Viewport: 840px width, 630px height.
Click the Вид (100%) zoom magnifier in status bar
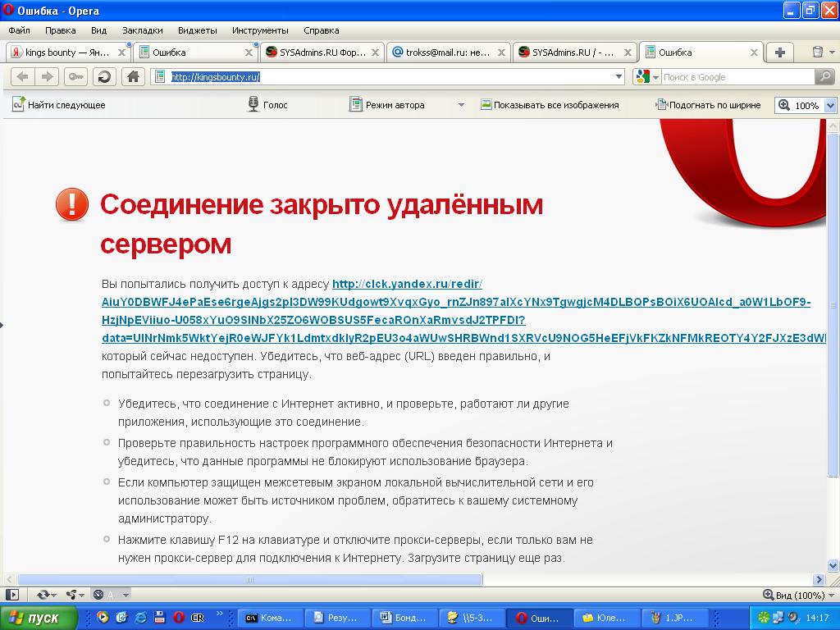768,595
